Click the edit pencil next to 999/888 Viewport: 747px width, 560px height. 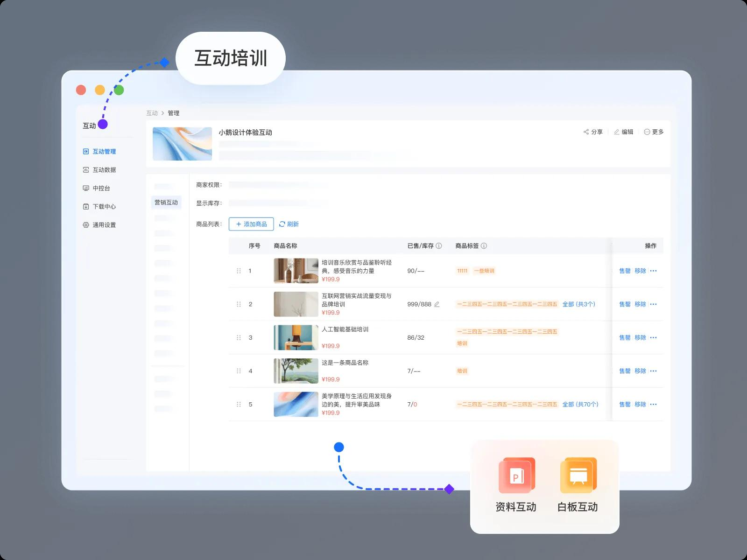pyautogui.click(x=436, y=303)
